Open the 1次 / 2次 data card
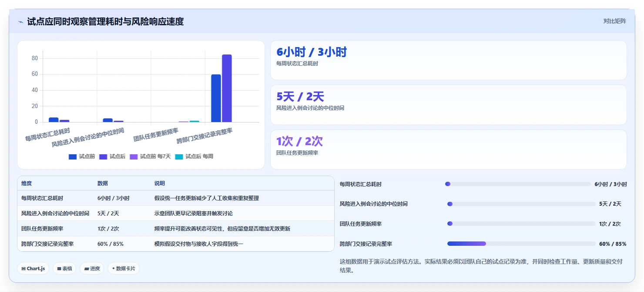 [x=449, y=149]
